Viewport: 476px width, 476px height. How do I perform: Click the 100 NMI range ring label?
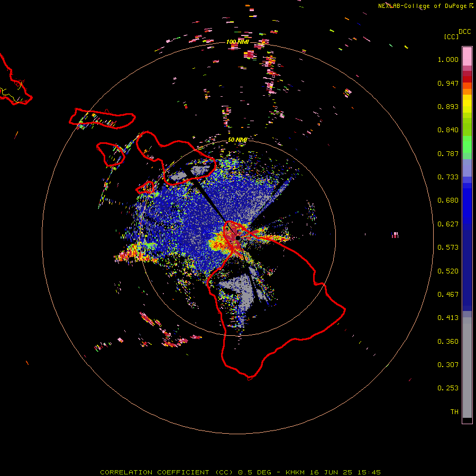(237, 42)
